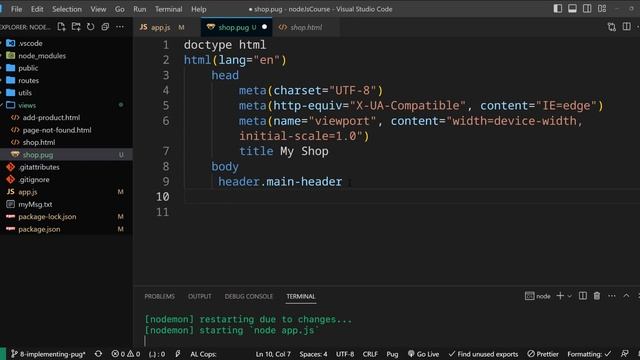Split the terminal pane
The width and height of the screenshot is (640, 360).
click(583, 296)
